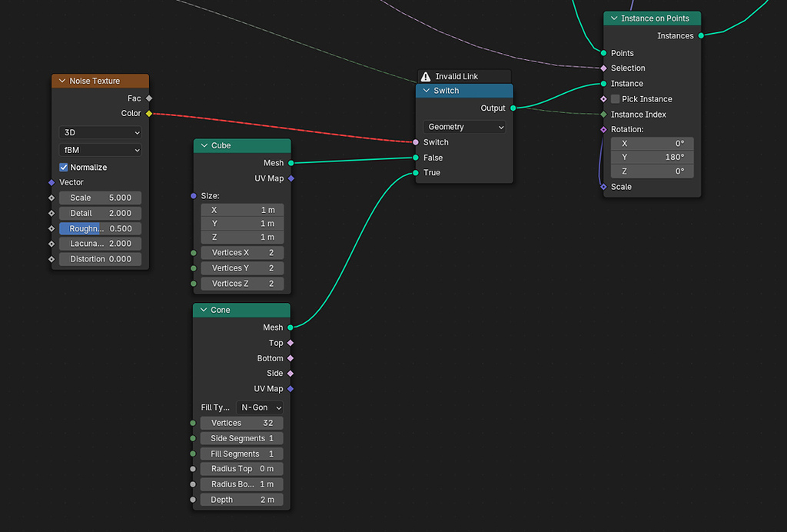
Task: Click the Detail 2.000 field
Action: (101, 213)
